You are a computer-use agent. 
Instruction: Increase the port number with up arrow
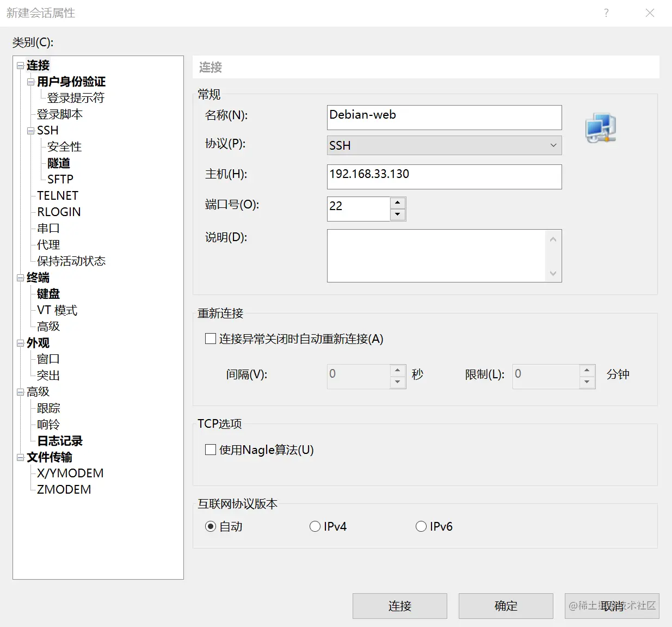point(398,202)
